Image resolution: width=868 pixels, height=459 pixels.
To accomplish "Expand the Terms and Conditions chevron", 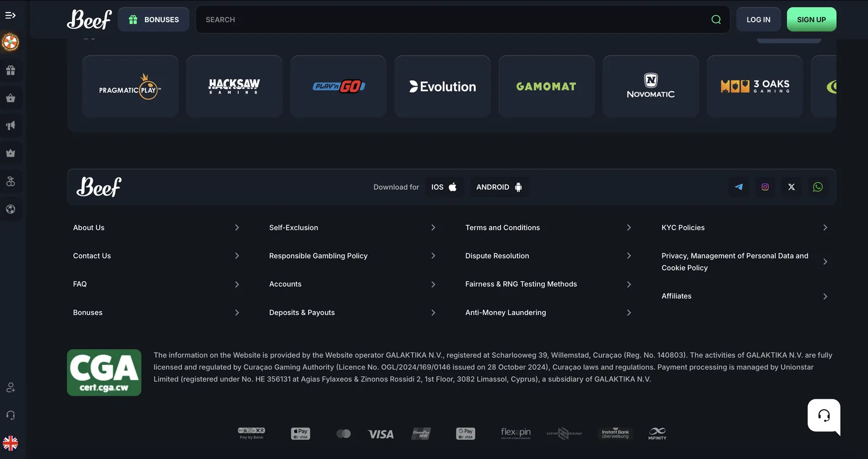I will point(629,228).
